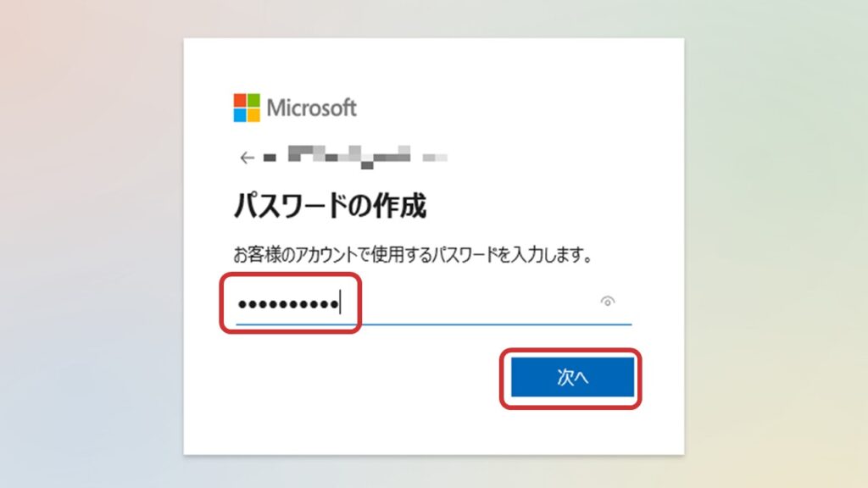Click empty space inside password field

470,303
